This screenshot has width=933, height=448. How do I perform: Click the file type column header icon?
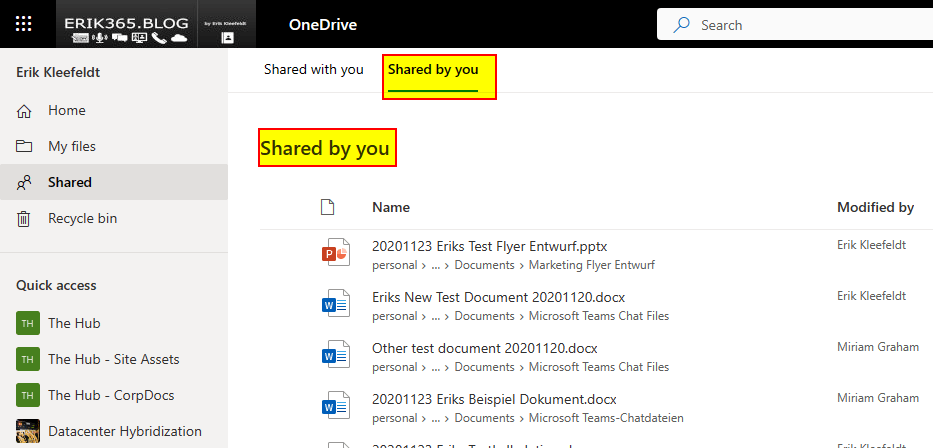326,207
